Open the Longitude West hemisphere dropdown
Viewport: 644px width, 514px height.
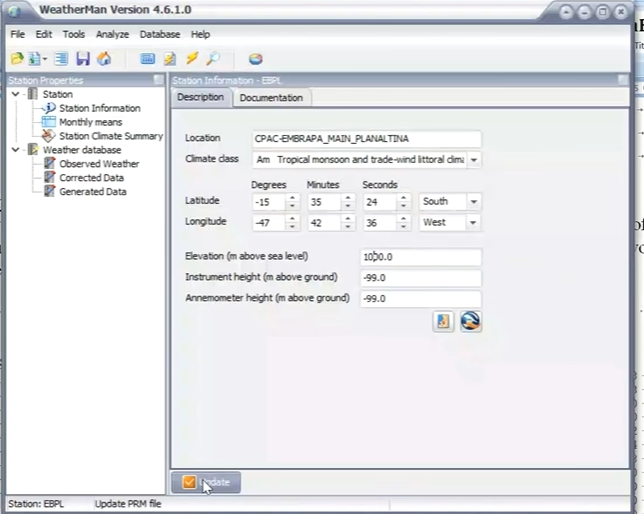pos(473,223)
